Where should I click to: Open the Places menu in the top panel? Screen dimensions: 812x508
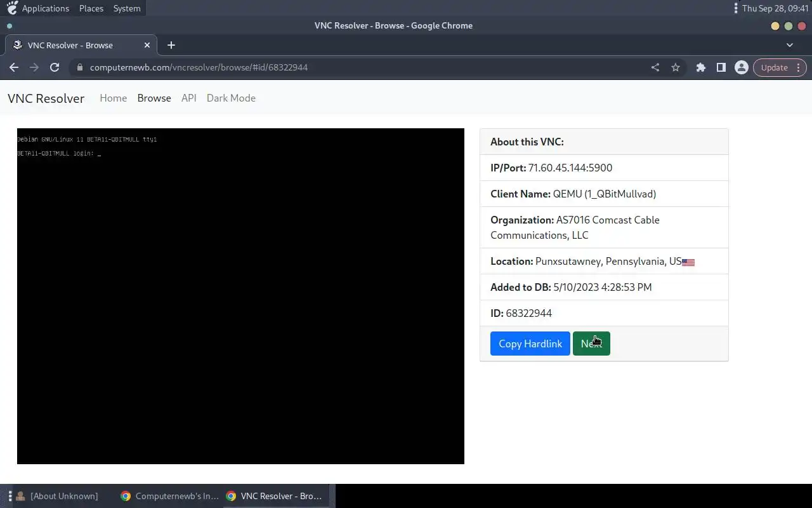point(91,8)
